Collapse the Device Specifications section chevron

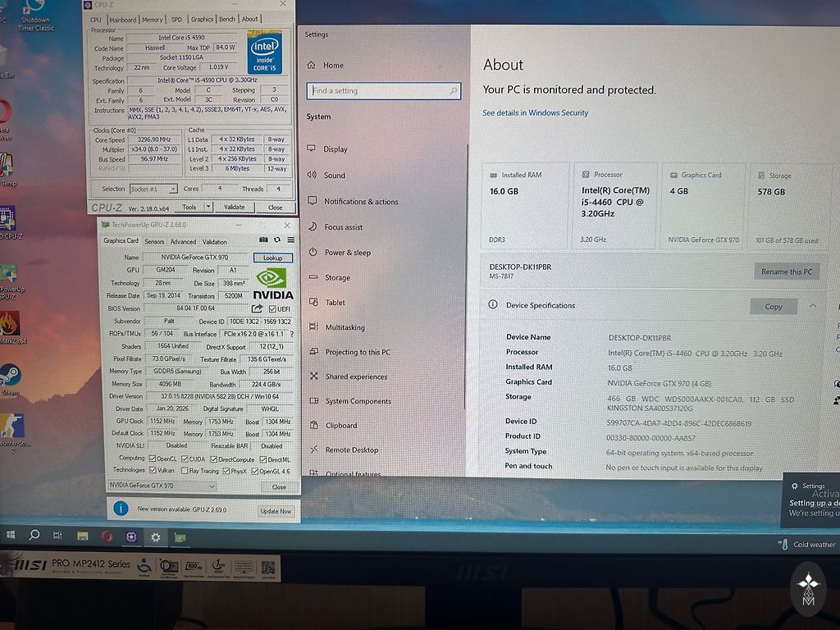tap(812, 305)
